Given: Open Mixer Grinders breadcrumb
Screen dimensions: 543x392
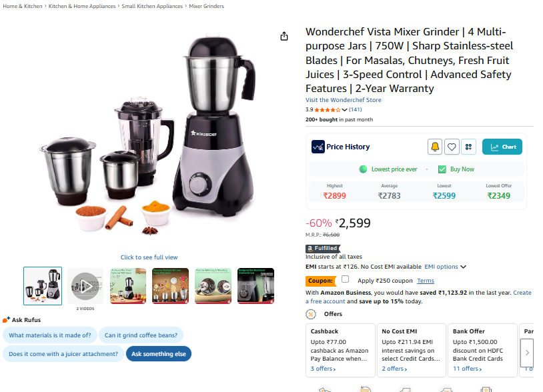Looking at the screenshot, I should (x=206, y=6).
